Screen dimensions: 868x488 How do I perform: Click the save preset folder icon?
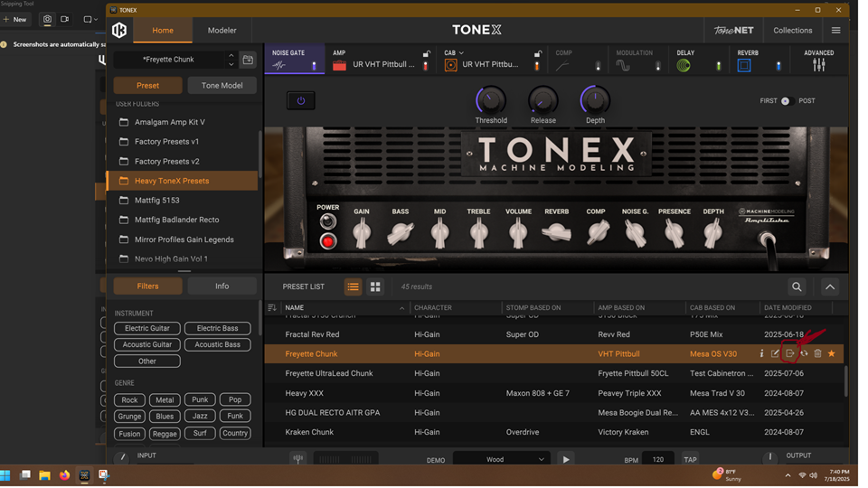click(x=248, y=60)
